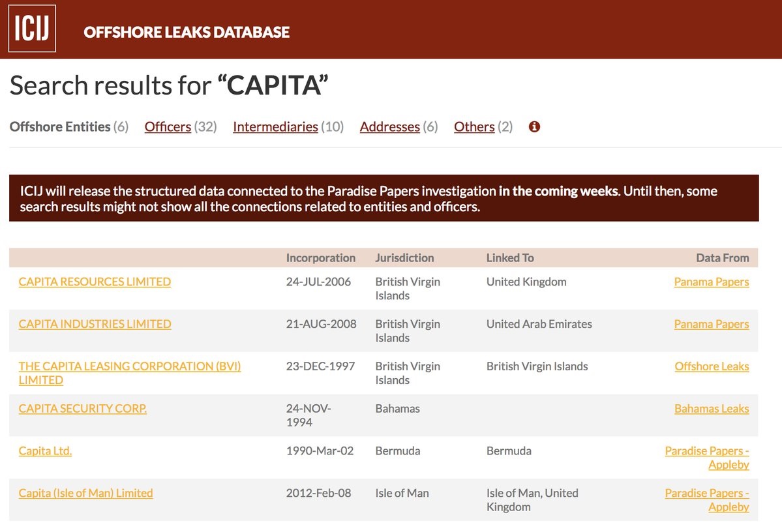Open THE CAPITA LEASING CORPORATION (BVI) LIMITED

[x=130, y=373]
